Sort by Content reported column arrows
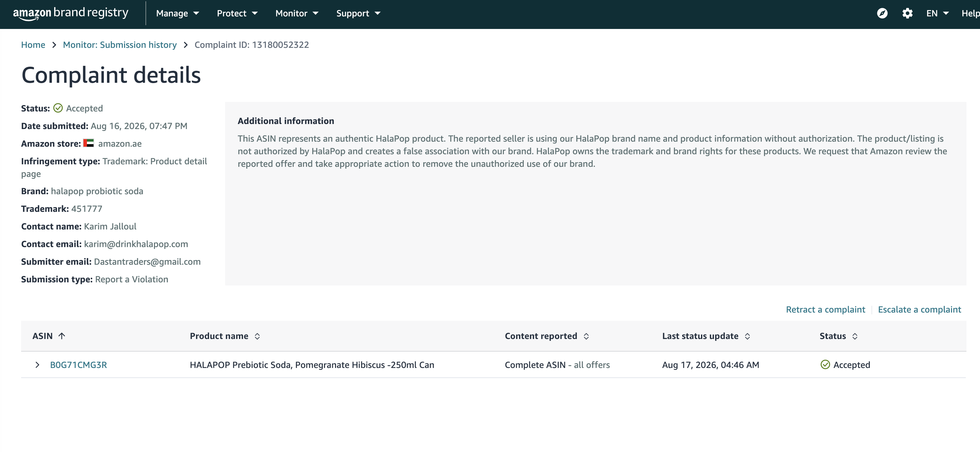Screen dimensions: 980x452 [586, 336]
